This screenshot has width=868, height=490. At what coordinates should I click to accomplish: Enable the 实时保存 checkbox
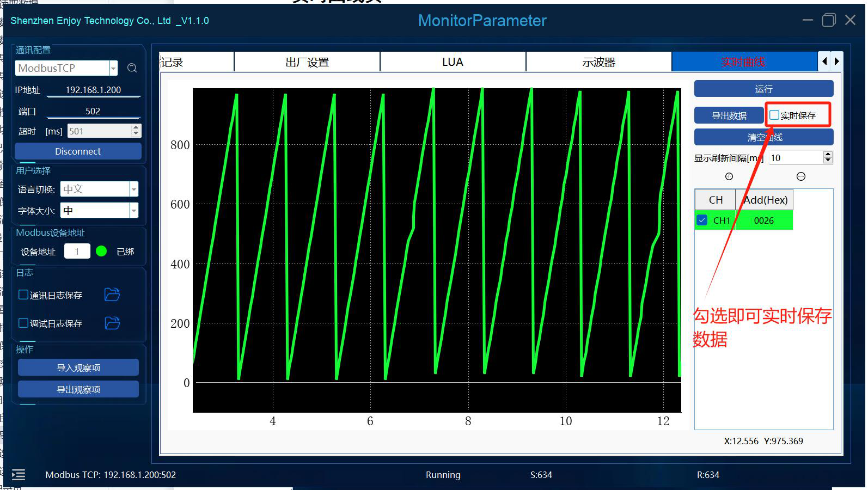point(774,115)
